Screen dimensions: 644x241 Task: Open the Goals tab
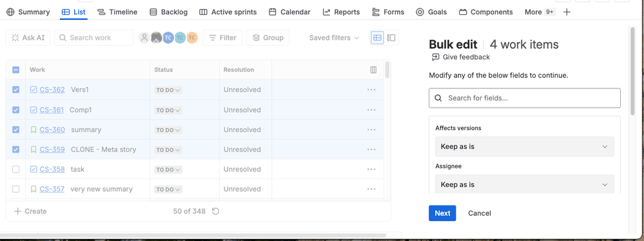tap(431, 12)
